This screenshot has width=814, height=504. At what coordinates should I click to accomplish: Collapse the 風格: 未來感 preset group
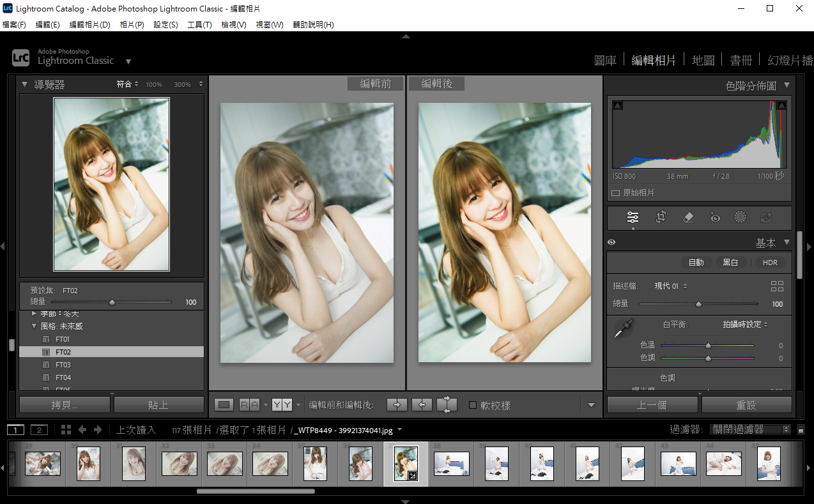pyautogui.click(x=35, y=326)
